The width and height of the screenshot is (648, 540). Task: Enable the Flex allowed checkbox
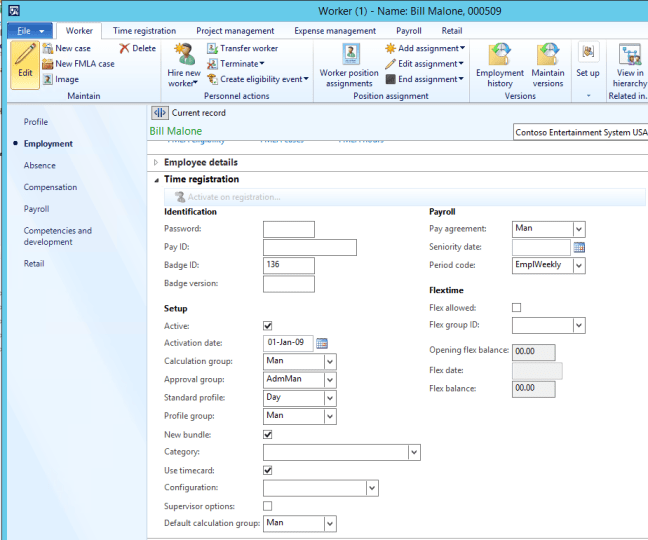[517, 308]
